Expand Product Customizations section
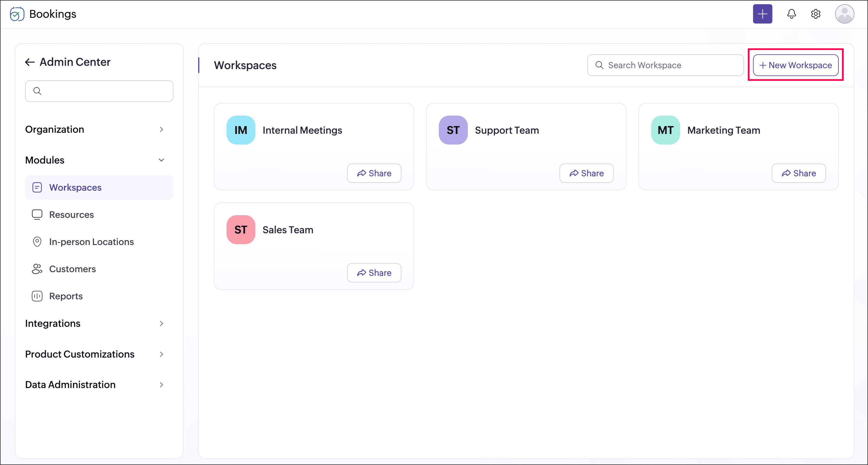The width and height of the screenshot is (868, 465). coord(161,354)
